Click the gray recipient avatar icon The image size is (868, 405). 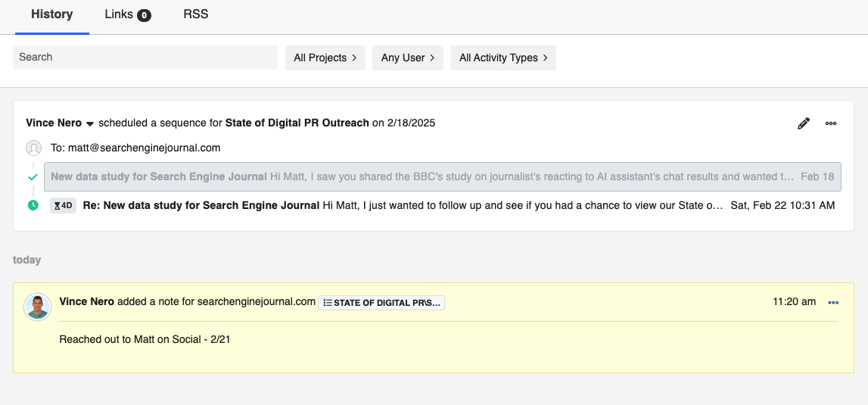pyautogui.click(x=33, y=148)
